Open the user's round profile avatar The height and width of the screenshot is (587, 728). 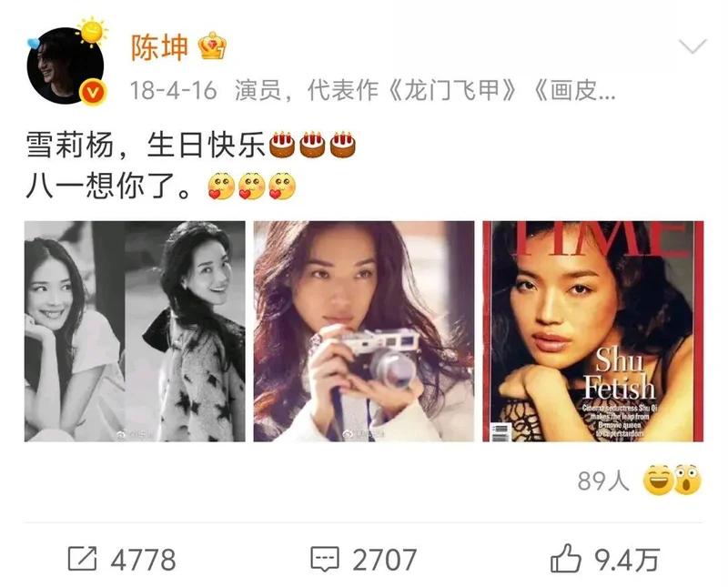pos(65,66)
